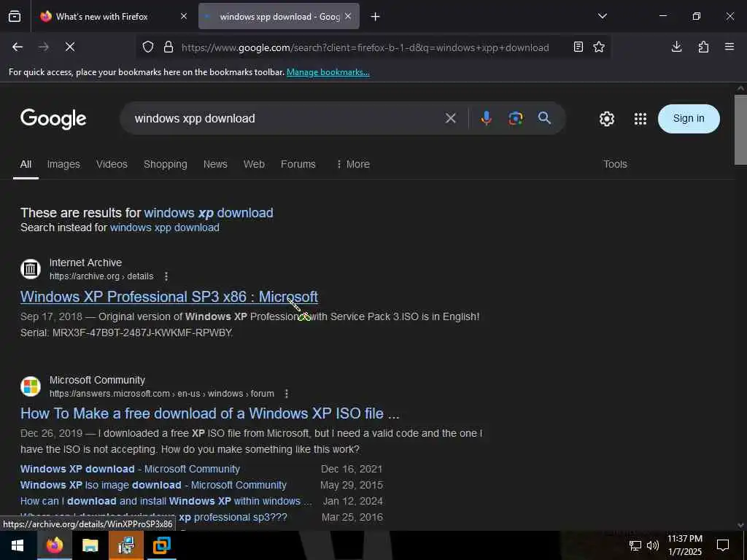Image resolution: width=747 pixels, height=560 pixels.
Task: Open search Tools options
Action: pyautogui.click(x=615, y=164)
